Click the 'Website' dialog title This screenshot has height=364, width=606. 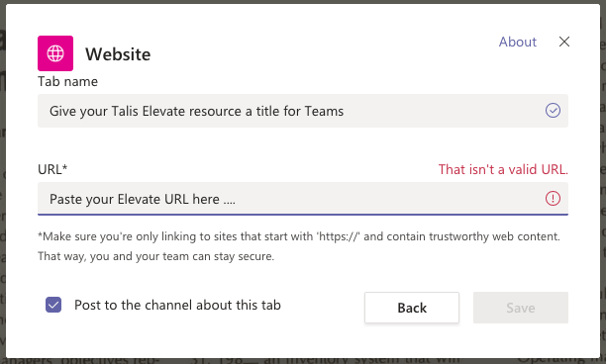[118, 54]
